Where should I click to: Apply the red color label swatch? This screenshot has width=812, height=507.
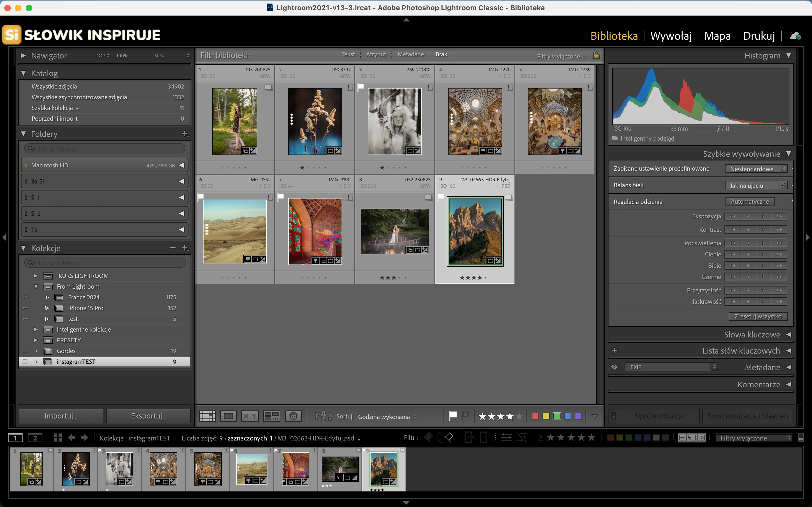coord(535,416)
